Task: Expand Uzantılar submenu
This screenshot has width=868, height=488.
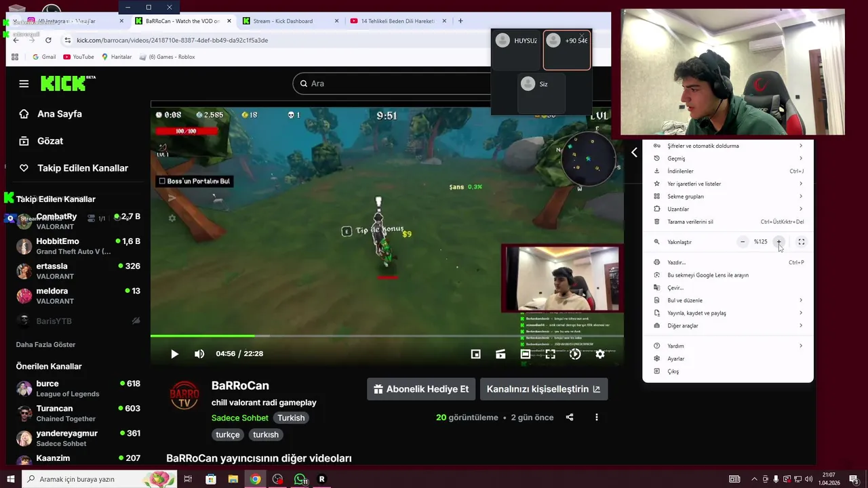Action: (x=728, y=209)
